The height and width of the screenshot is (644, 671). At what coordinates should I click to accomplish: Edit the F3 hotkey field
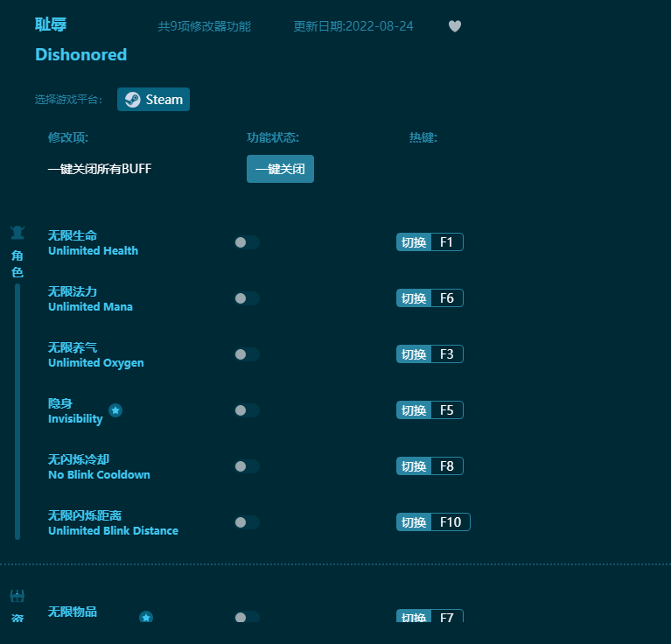coord(447,354)
